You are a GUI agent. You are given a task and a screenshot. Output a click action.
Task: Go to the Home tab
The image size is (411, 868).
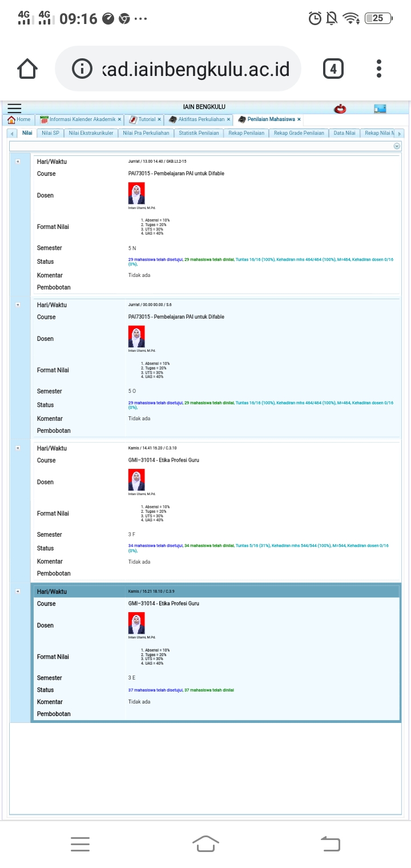click(x=19, y=119)
